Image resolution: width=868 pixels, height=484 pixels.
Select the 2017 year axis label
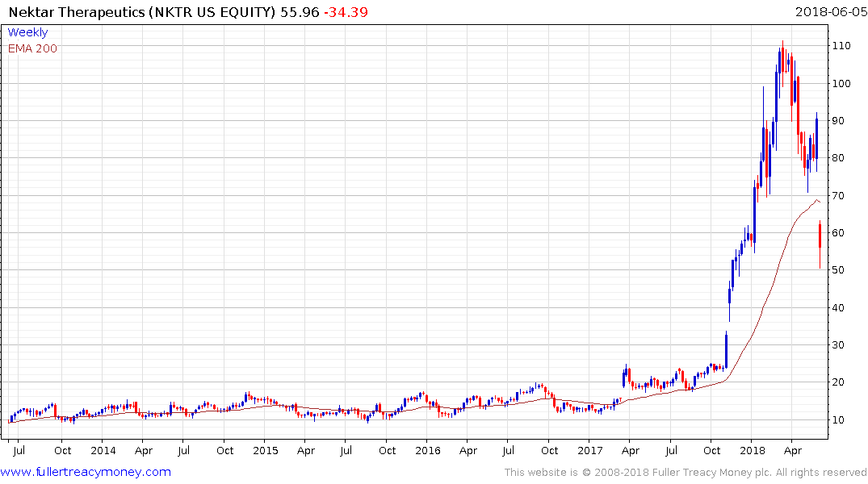[590, 451]
